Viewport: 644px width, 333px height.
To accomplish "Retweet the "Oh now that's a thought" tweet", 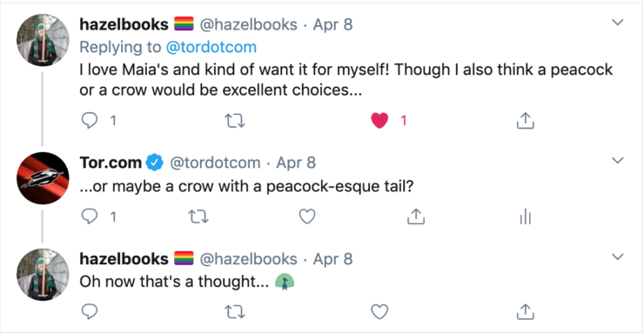I will point(235,312).
